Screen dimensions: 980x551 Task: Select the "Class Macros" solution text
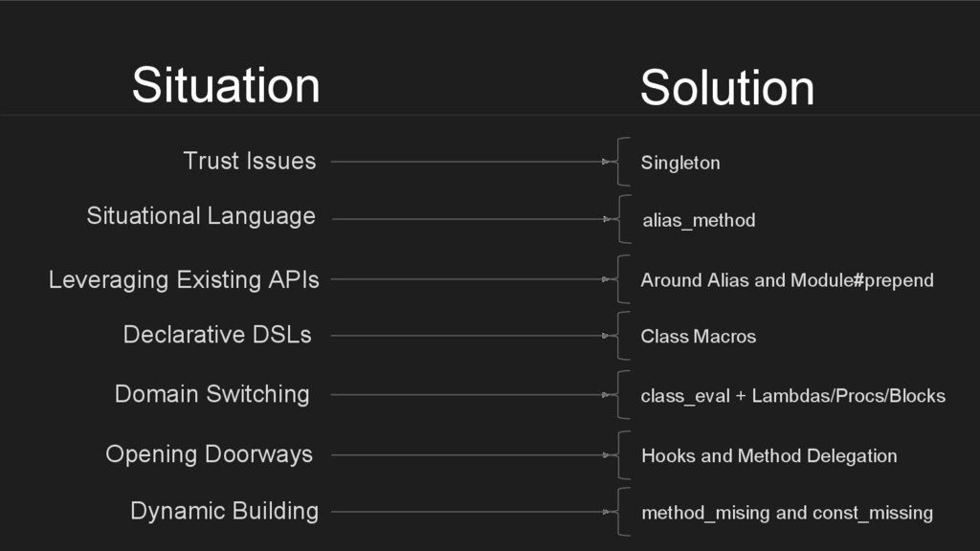698,337
